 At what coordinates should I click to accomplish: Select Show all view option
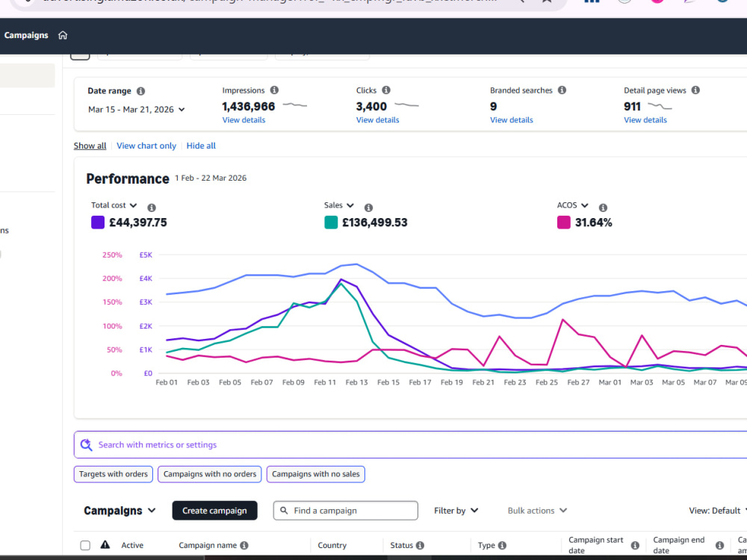(90, 146)
